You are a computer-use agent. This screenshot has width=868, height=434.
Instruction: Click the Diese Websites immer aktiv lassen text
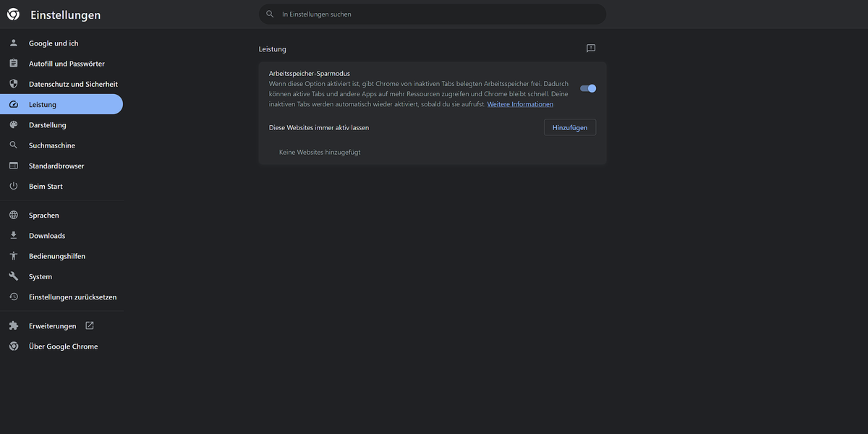319,127
